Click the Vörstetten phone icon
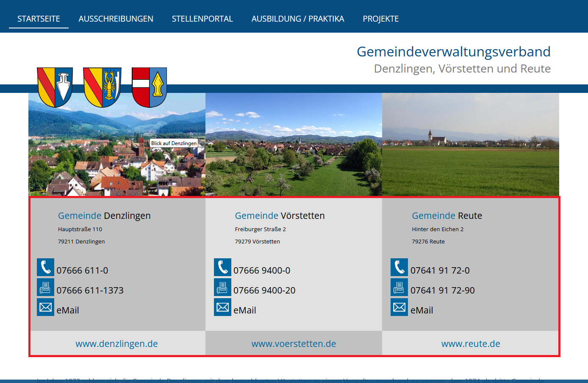The height and width of the screenshot is (383, 588). [x=222, y=267]
